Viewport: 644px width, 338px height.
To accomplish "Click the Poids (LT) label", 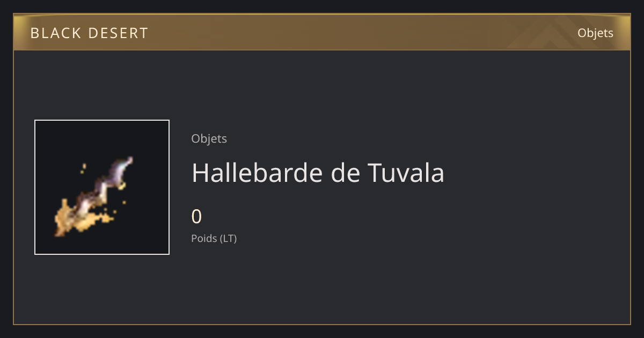I will click(214, 238).
